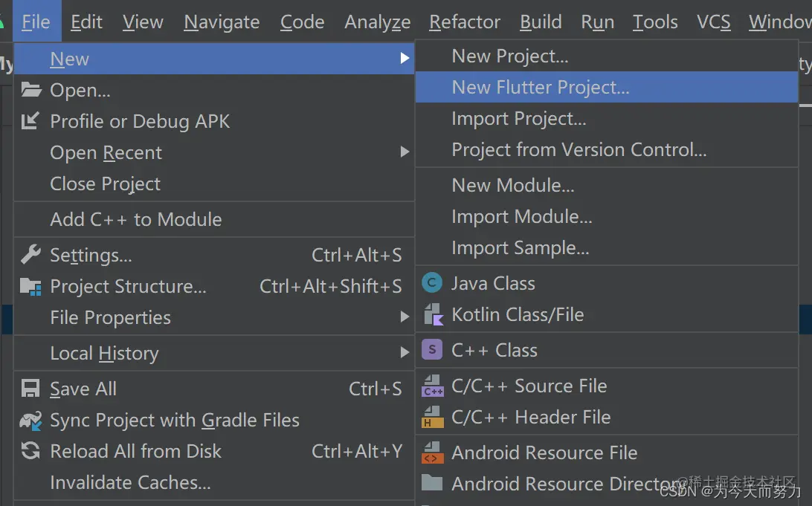Click the Reload All from Disk icon
This screenshot has width=812, height=506.
[x=30, y=451]
